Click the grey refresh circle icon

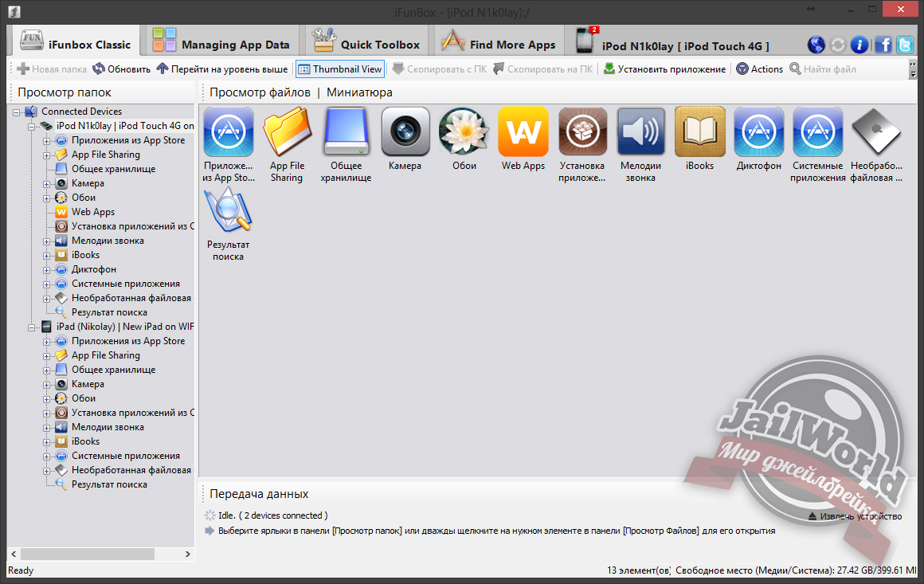[837, 45]
